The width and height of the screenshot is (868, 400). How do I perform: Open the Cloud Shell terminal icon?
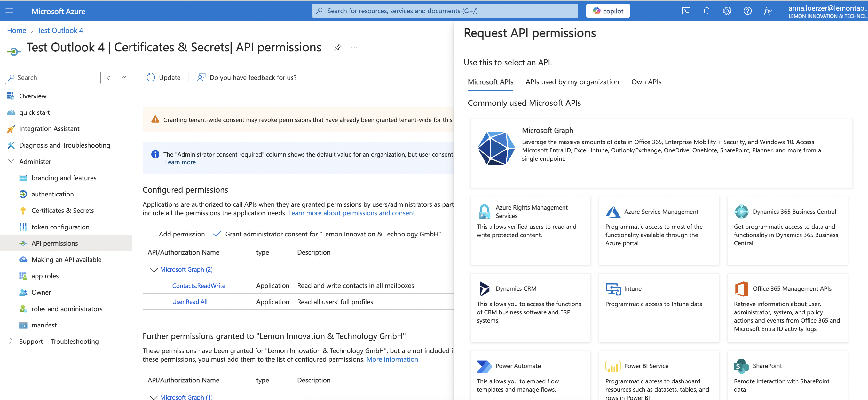(x=686, y=11)
